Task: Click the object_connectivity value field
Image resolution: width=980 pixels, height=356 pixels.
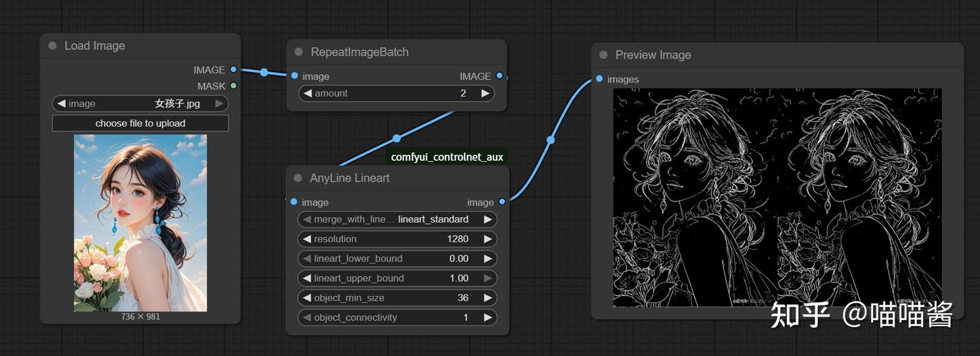Action: pyautogui.click(x=465, y=317)
